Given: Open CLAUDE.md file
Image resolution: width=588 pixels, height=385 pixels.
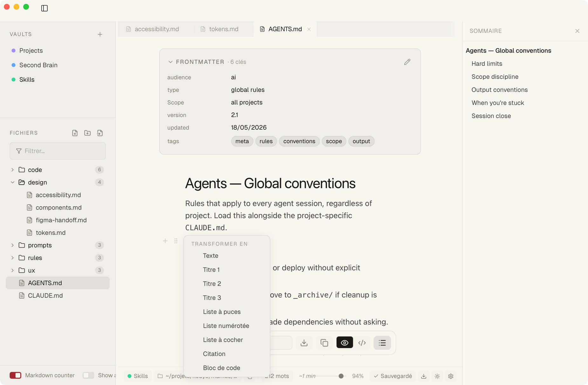Looking at the screenshot, I should click(45, 296).
